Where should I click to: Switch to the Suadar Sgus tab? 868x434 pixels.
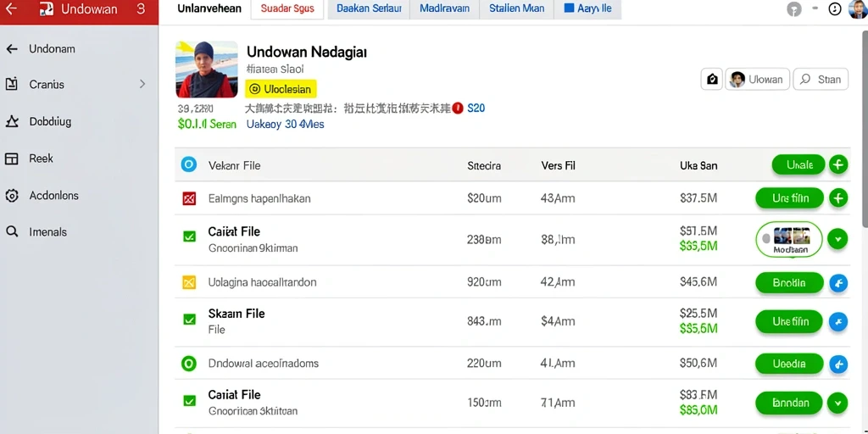tap(287, 8)
